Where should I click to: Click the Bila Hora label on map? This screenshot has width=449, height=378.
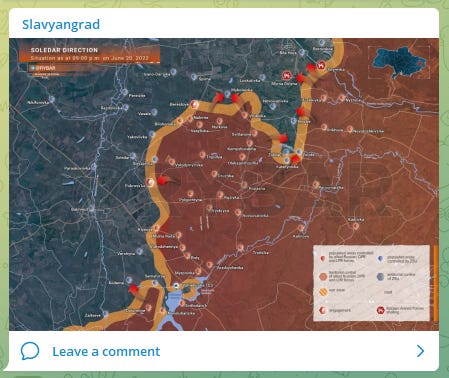[288, 53]
